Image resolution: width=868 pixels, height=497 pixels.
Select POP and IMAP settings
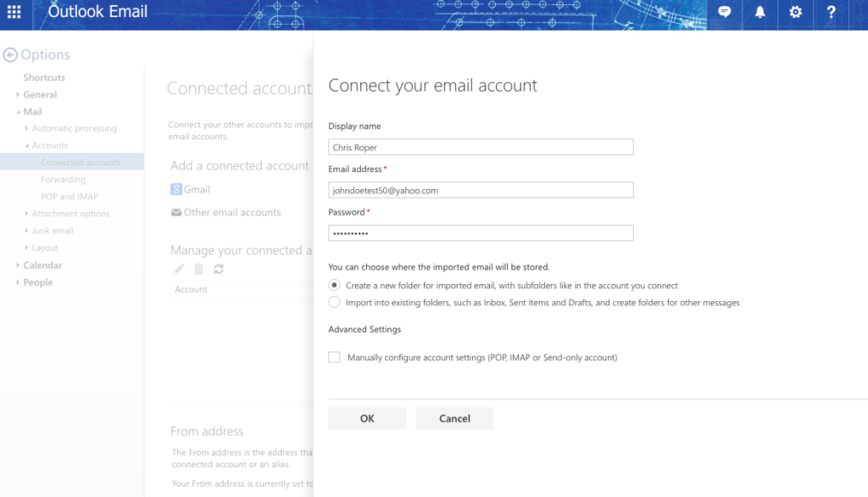[70, 197]
